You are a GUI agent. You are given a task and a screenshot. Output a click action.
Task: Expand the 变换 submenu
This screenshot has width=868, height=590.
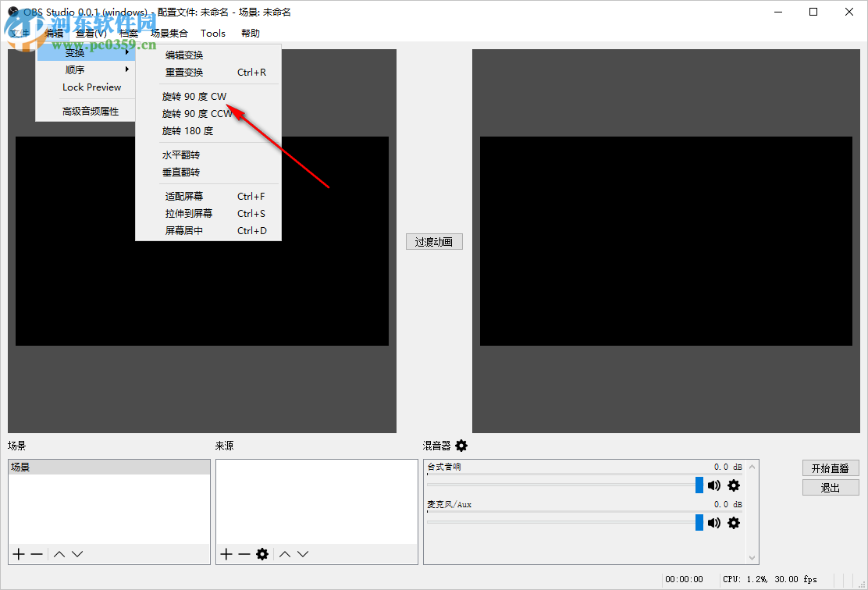coord(74,52)
